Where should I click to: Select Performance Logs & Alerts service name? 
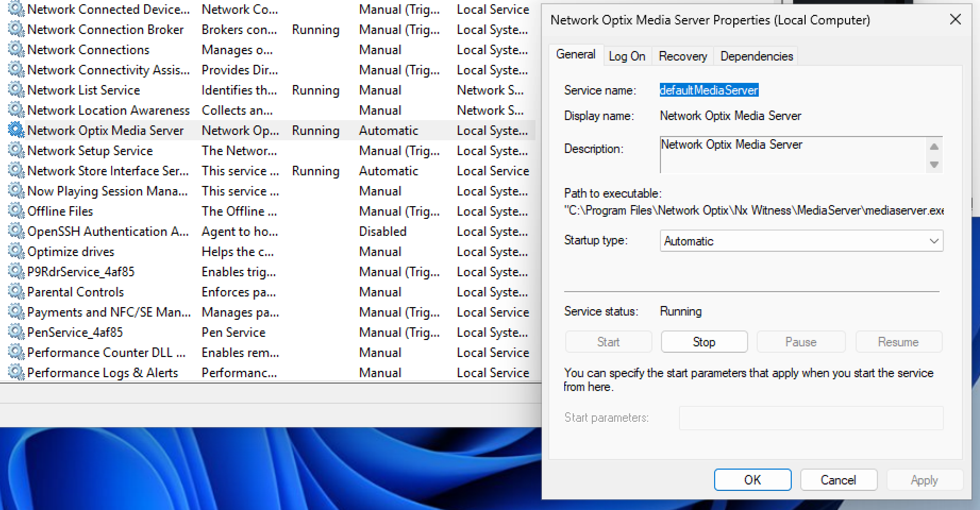103,373
